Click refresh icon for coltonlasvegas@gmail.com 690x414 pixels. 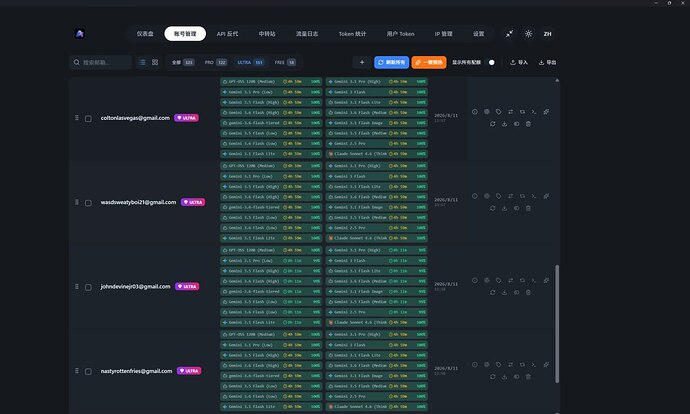(x=492, y=124)
